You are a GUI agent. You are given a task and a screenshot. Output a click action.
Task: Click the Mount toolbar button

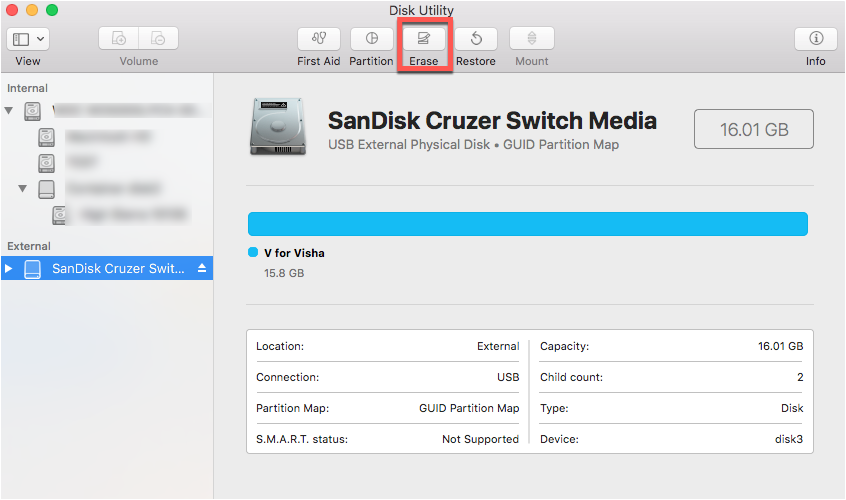click(531, 38)
